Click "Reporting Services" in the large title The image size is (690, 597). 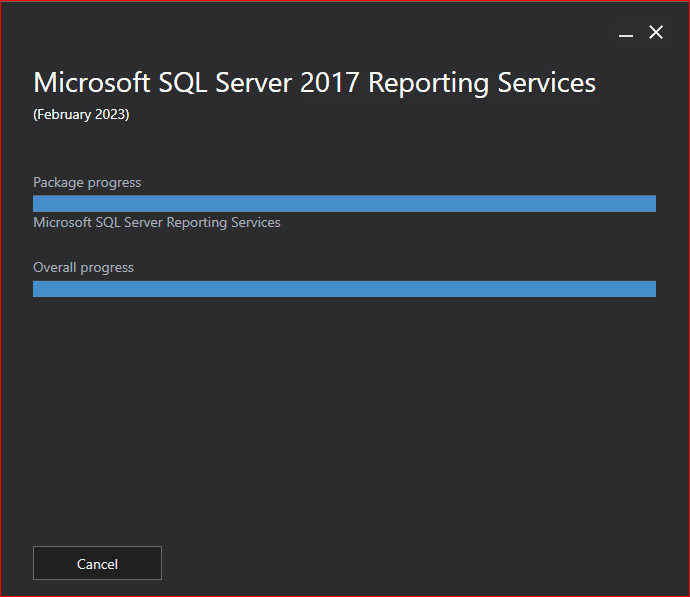click(x=482, y=82)
